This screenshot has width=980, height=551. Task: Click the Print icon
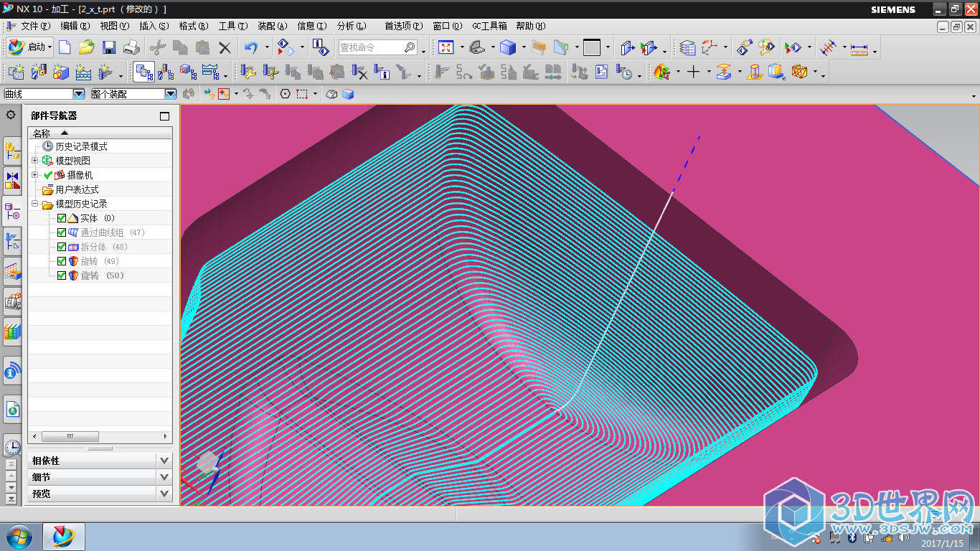pyautogui.click(x=131, y=48)
